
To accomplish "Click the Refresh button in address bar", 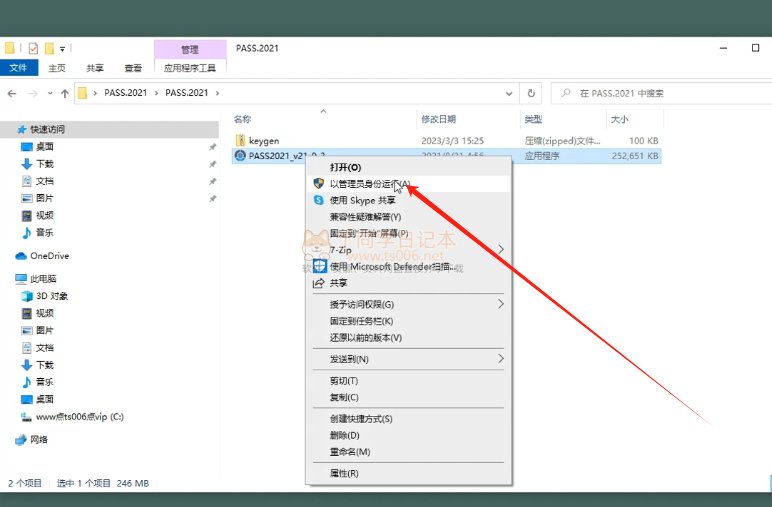I will [531, 93].
